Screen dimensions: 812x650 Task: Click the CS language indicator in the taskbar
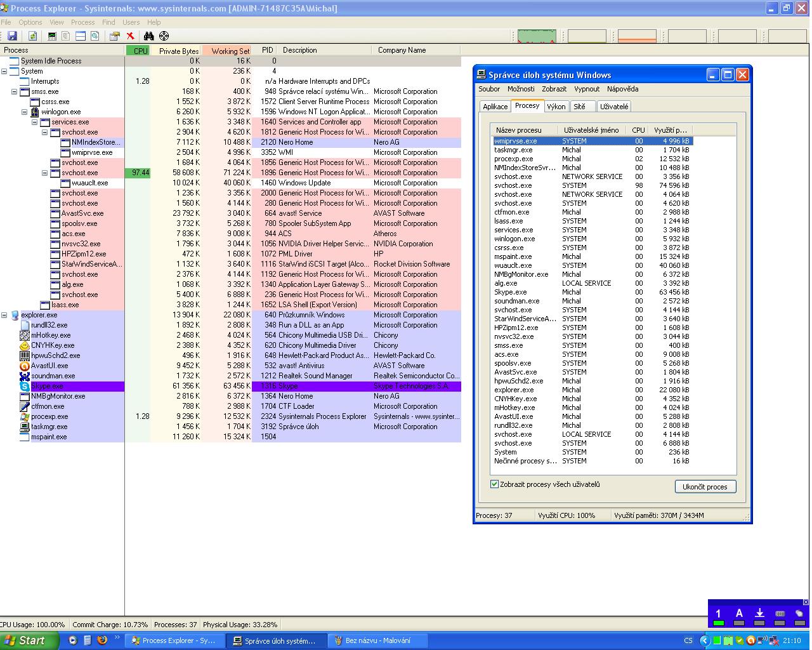(x=688, y=640)
